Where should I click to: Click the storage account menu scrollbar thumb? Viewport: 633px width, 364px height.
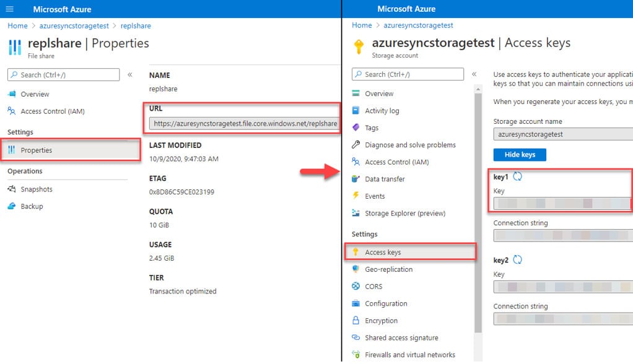pos(478,213)
